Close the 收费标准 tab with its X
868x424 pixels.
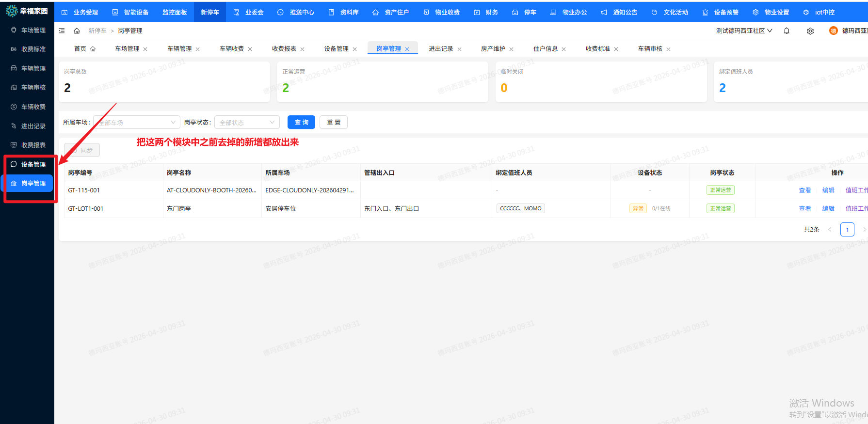[616, 49]
